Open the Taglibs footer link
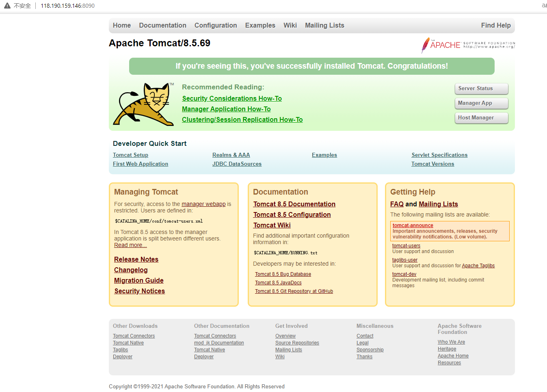The image size is (547, 392). tap(120, 350)
